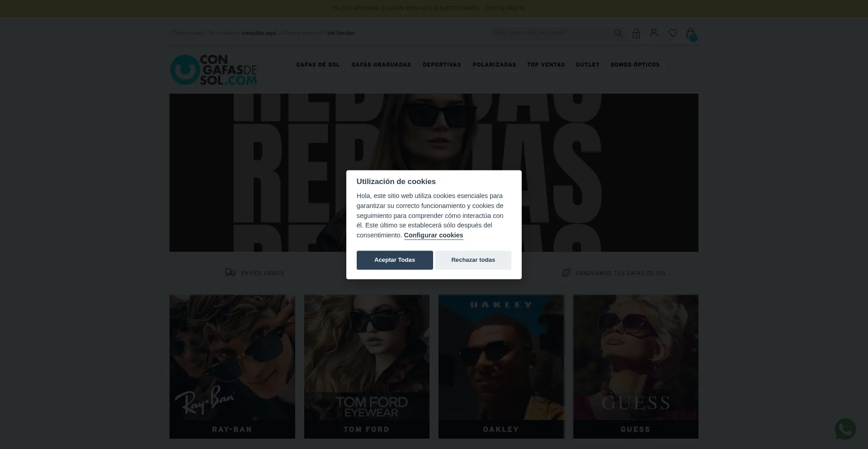Accept all cookies with Aceptar Todas

point(394,260)
